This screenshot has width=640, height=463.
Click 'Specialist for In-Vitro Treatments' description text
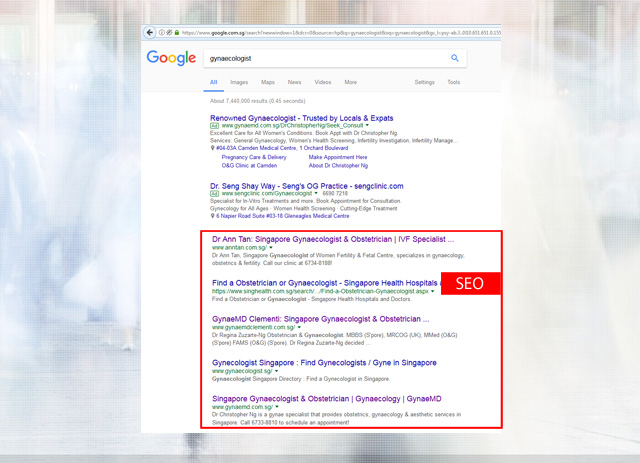pos(305,201)
